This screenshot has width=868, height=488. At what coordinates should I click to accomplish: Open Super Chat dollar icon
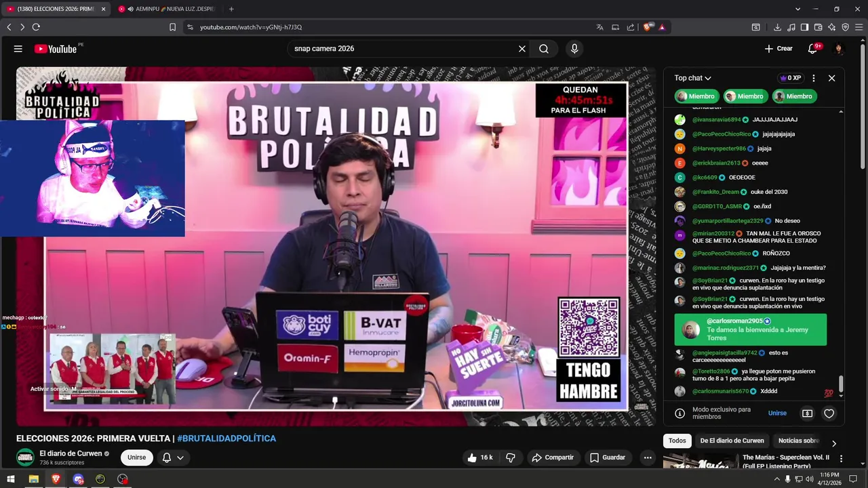[x=807, y=413]
